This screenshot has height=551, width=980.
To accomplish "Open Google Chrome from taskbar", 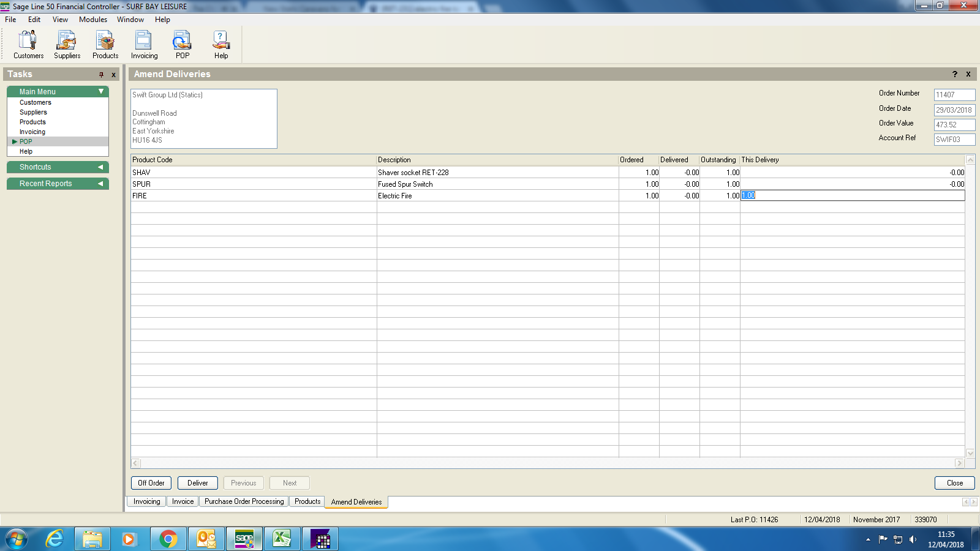I will 168,539.
